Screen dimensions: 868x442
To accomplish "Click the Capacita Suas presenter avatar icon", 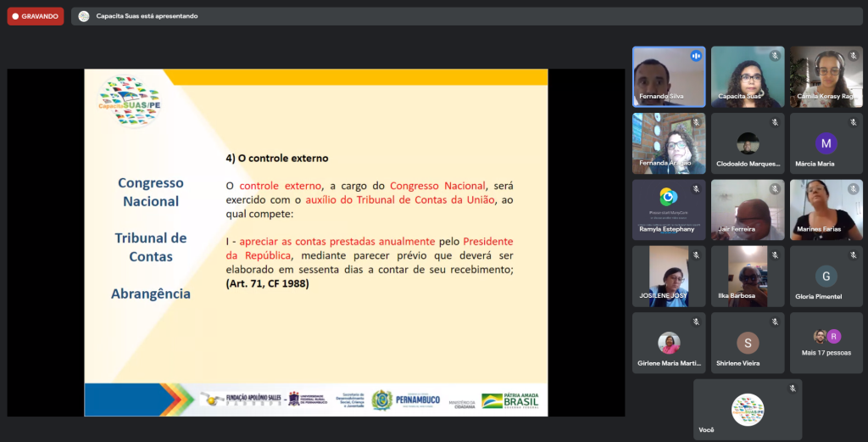I will (83, 16).
